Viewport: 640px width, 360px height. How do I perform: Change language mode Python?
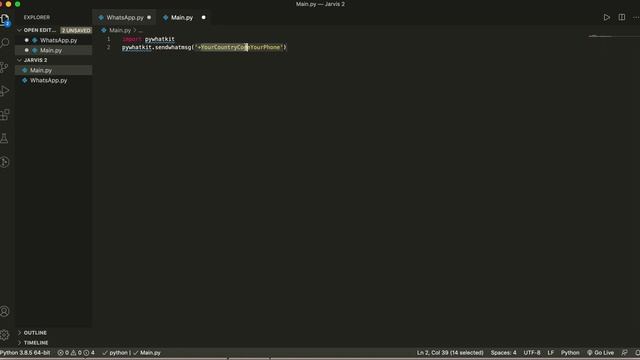coord(570,353)
